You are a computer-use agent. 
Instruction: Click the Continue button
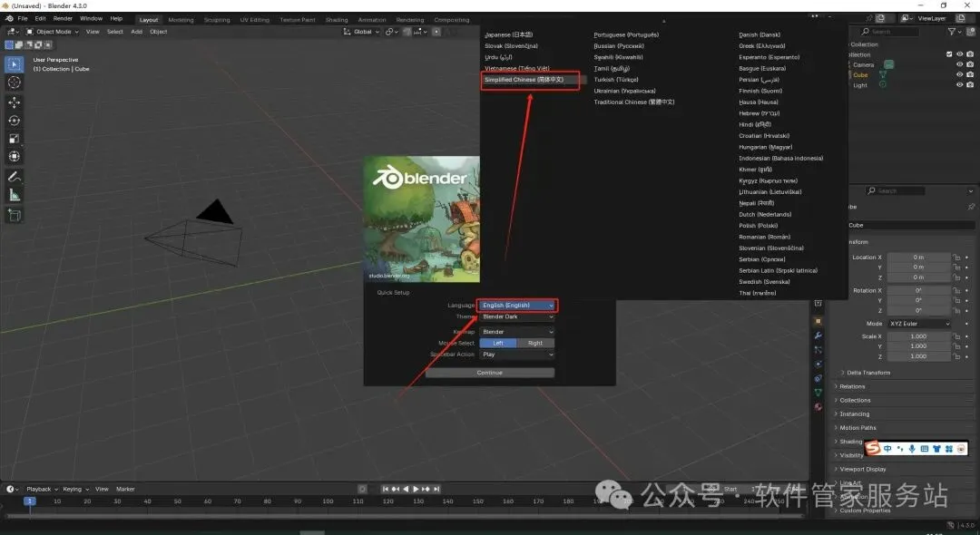[489, 373]
